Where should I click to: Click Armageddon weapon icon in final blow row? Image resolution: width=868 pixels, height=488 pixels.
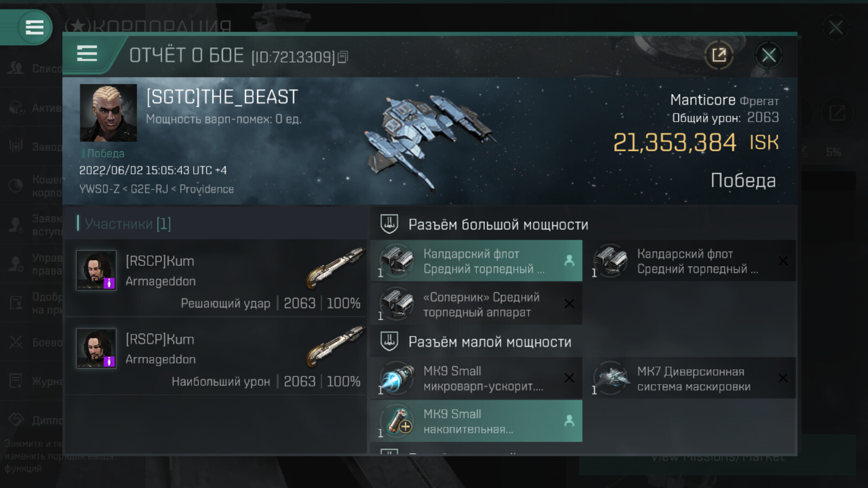(x=335, y=267)
